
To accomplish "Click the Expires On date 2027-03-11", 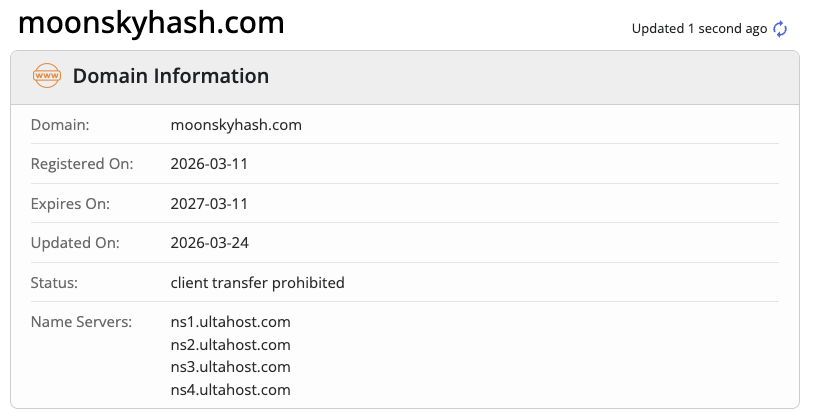I will [209, 204].
